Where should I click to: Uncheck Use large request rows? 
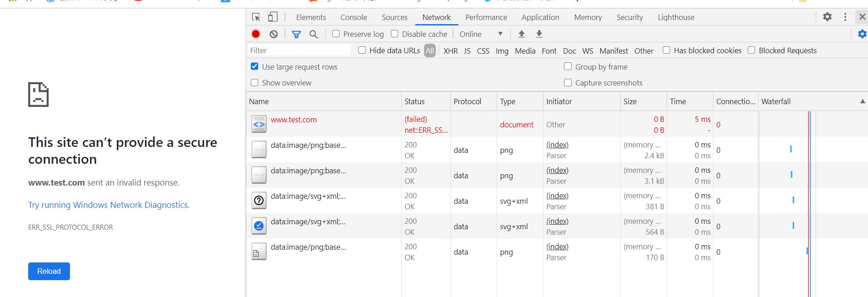pos(254,66)
